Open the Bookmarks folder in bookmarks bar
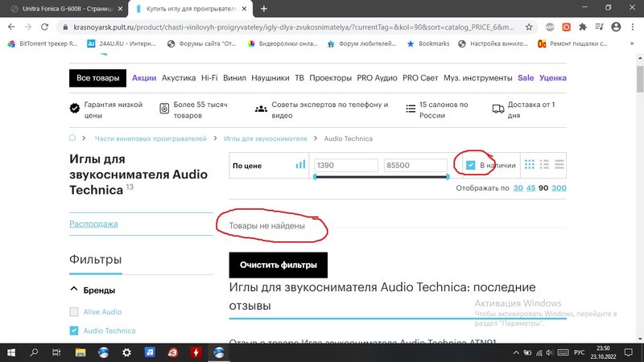Image resolution: width=644 pixels, height=362 pixels. click(428, 43)
